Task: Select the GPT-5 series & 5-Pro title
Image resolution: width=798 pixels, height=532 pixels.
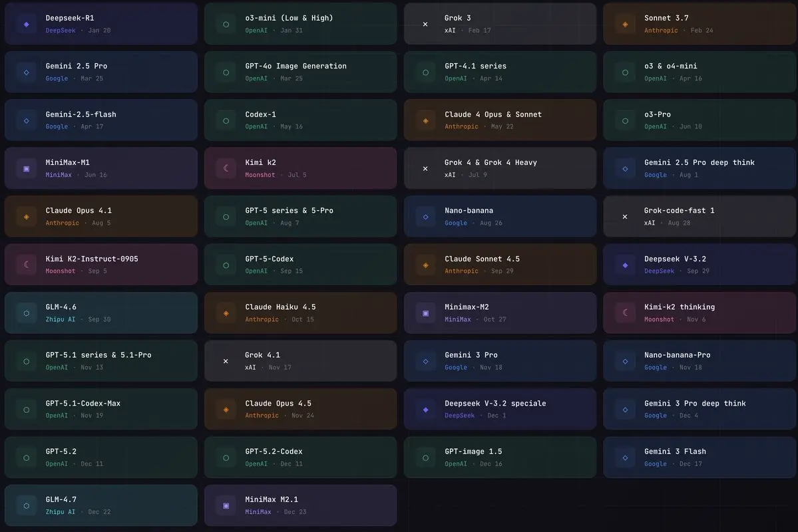Action: 289,211
